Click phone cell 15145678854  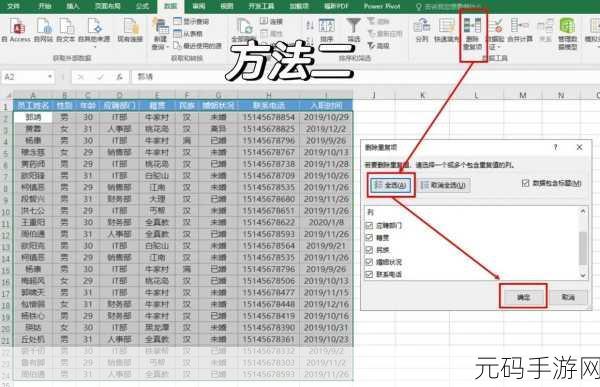269,117
